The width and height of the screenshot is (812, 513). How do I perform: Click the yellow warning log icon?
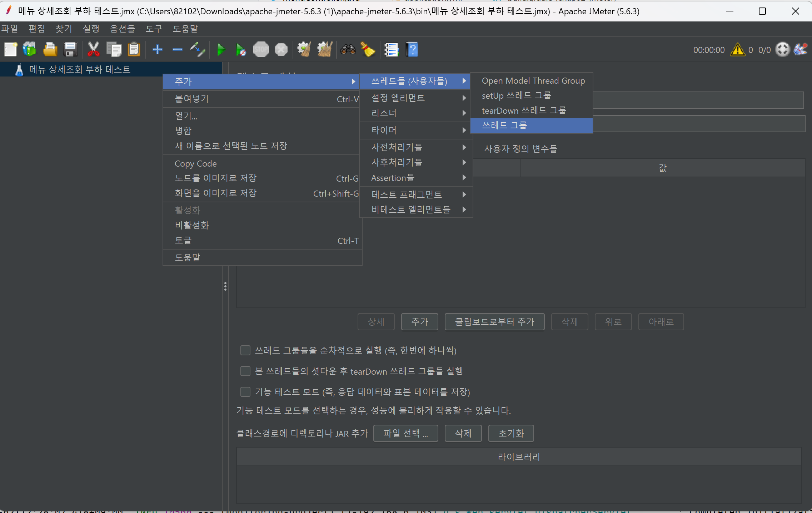(737, 50)
